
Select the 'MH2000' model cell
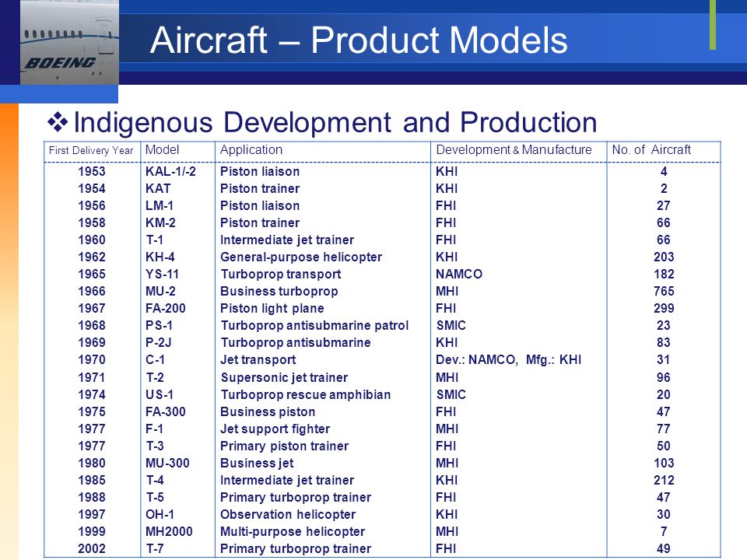[169, 532]
